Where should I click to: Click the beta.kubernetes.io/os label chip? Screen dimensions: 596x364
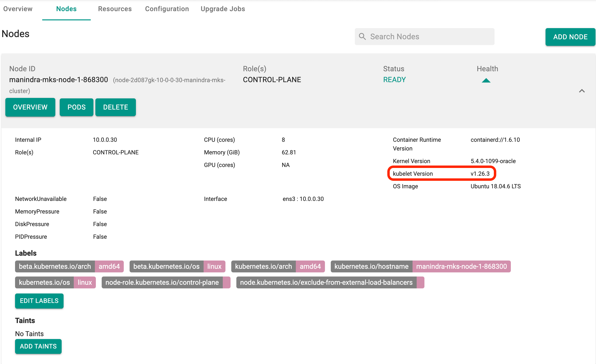[x=177, y=266]
